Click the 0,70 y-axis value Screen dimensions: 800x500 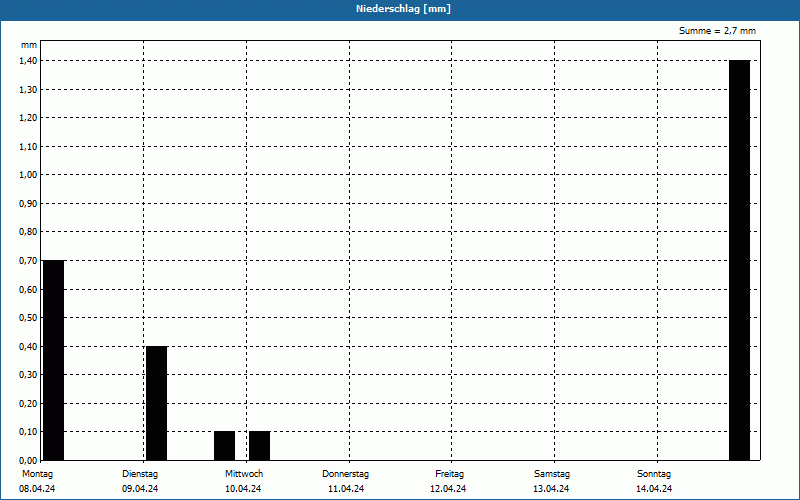[x=29, y=261]
